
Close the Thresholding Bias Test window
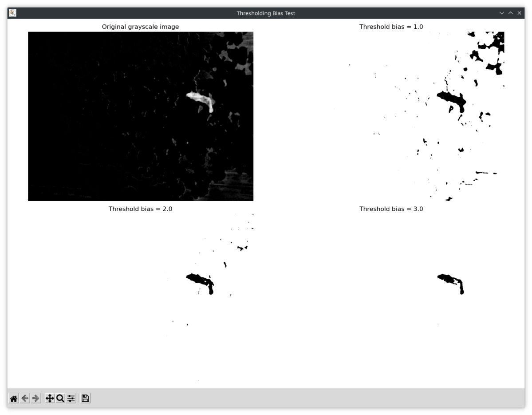[x=519, y=13]
